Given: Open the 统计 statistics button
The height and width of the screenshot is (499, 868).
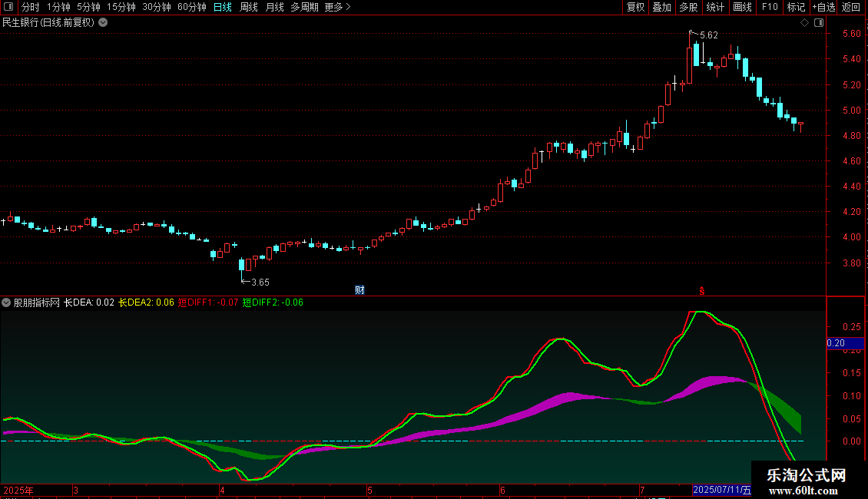Looking at the screenshot, I should 715,7.
